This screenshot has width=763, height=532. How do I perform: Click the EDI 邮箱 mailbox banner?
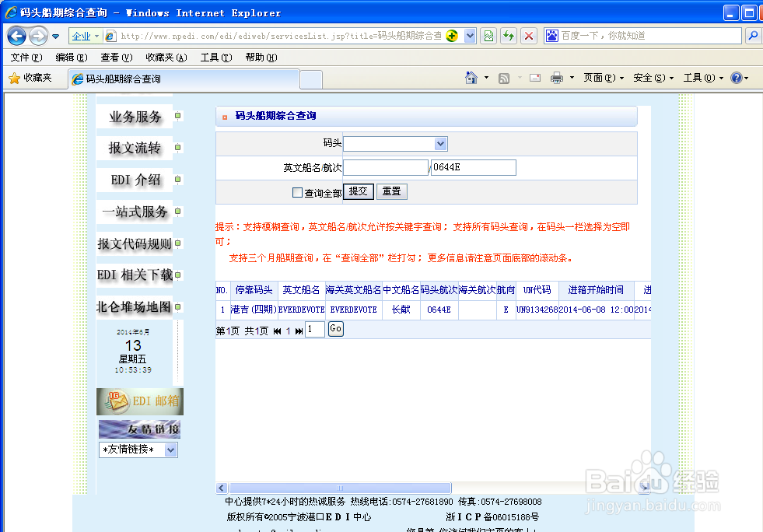140,401
